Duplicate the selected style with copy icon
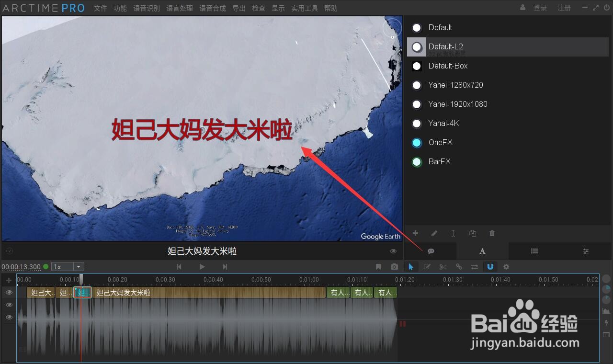This screenshot has width=613, height=364. coord(473,233)
